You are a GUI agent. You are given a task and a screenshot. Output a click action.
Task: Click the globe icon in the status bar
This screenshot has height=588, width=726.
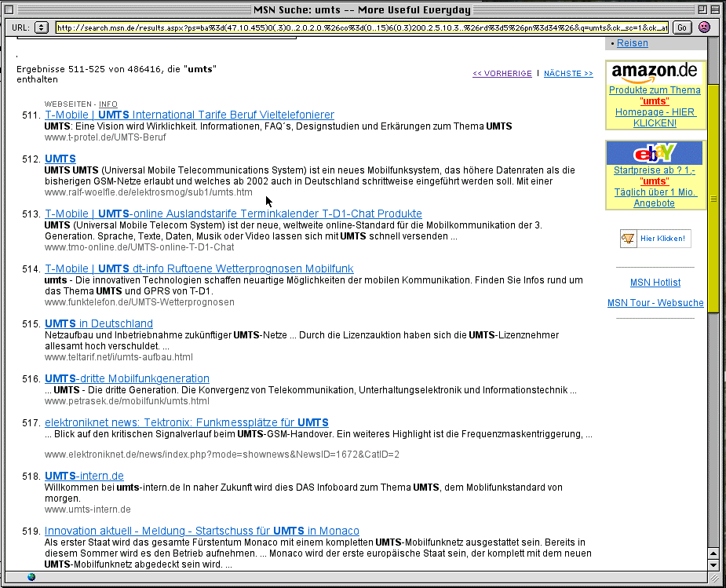click(31, 577)
